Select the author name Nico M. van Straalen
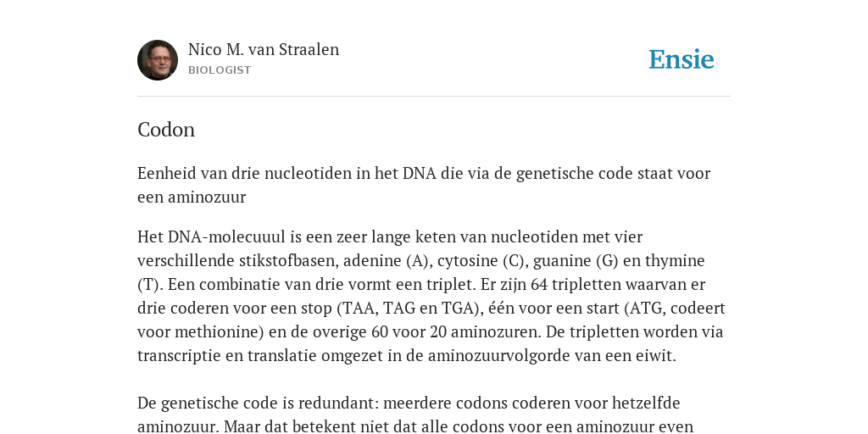 tap(264, 49)
